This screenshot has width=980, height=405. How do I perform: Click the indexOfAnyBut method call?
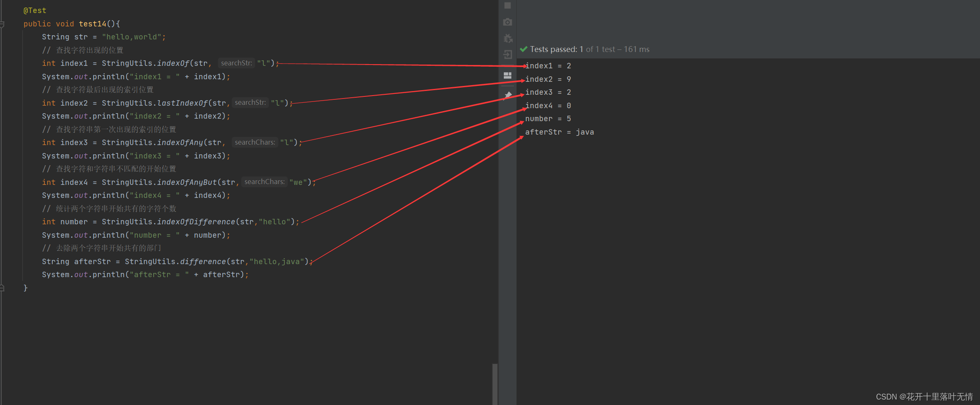(187, 182)
